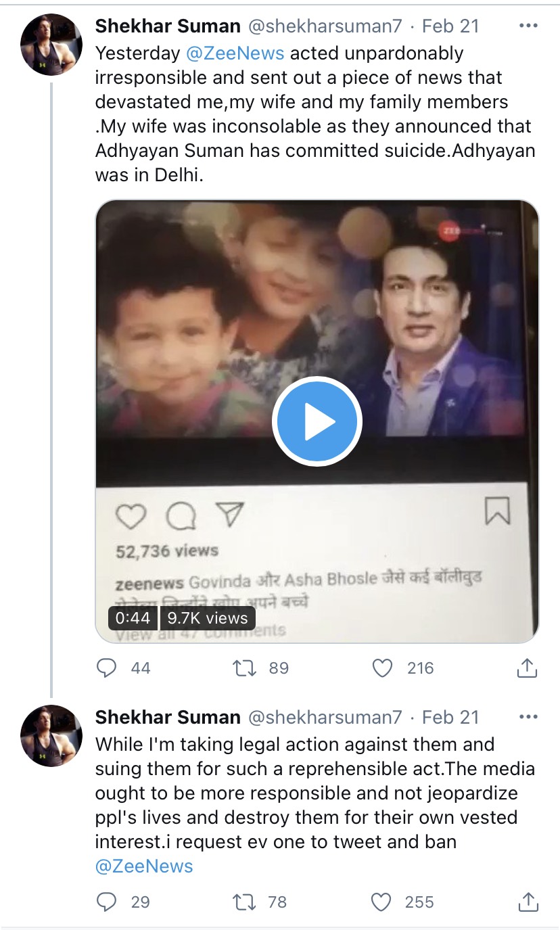
Task: Click the second tweet's profile avatar
Action: (51, 735)
